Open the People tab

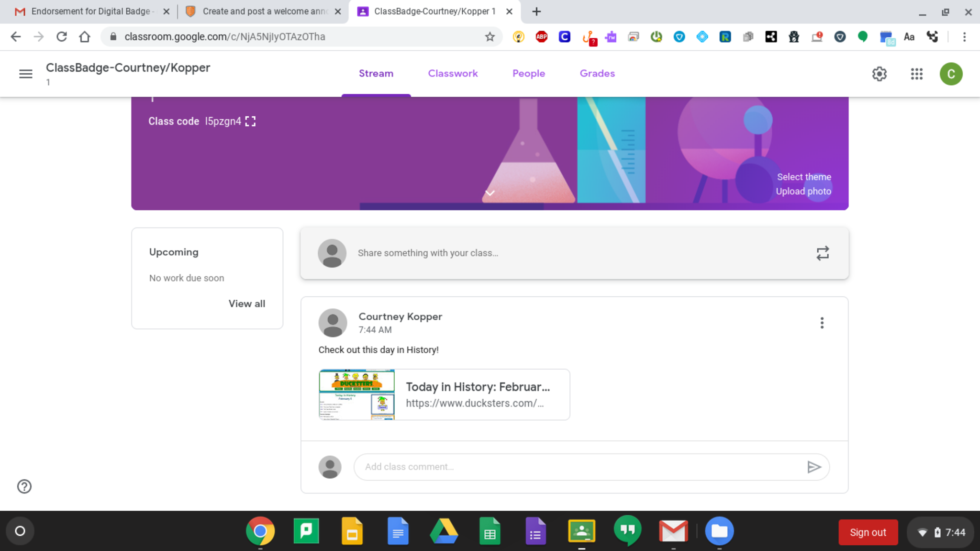(528, 73)
